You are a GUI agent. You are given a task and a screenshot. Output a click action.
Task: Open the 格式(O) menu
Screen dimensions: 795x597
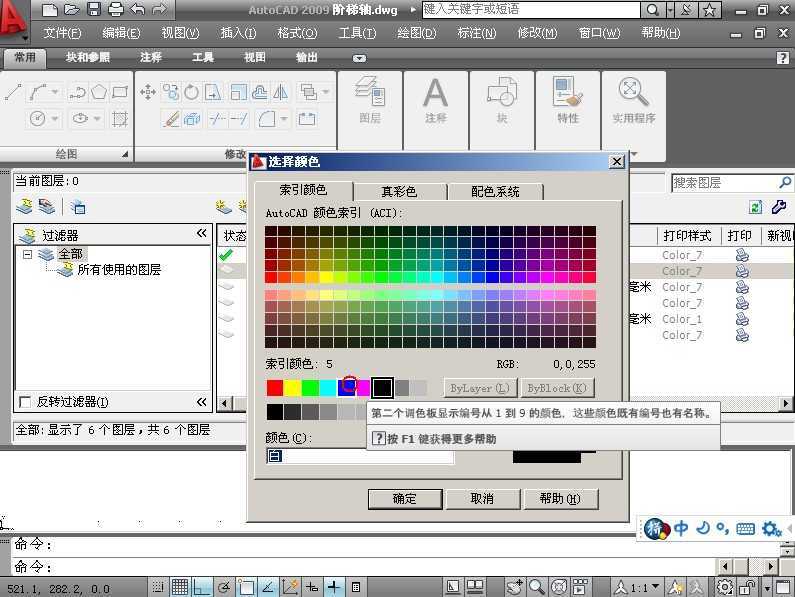point(297,33)
